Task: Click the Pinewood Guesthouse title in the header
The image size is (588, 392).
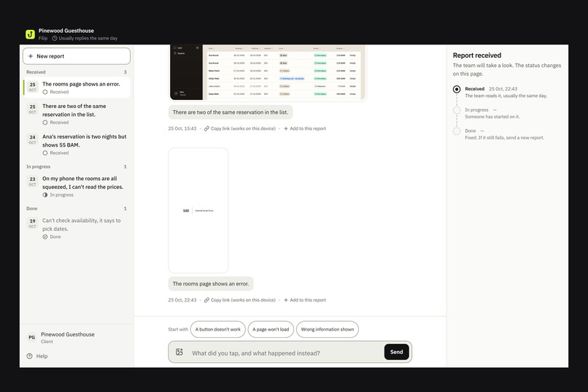Action: pos(66,31)
